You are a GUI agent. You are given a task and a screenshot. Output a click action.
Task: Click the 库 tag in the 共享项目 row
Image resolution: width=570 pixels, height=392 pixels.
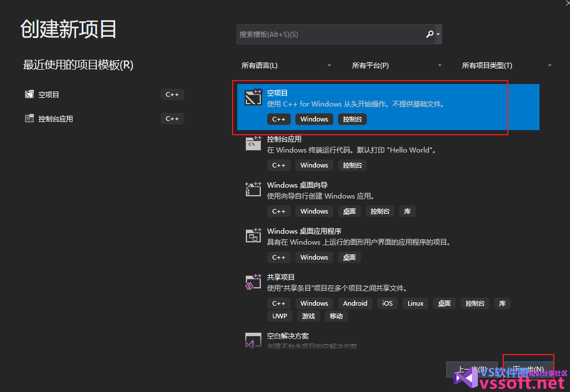point(502,303)
